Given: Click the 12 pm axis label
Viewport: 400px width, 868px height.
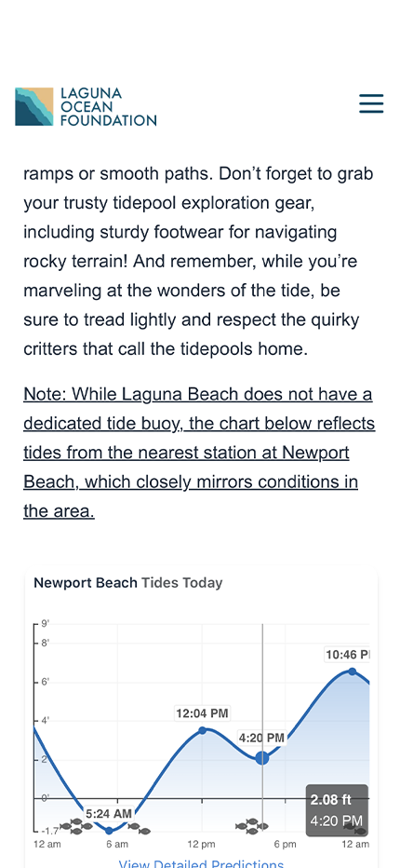Looking at the screenshot, I should pyautogui.click(x=201, y=845).
